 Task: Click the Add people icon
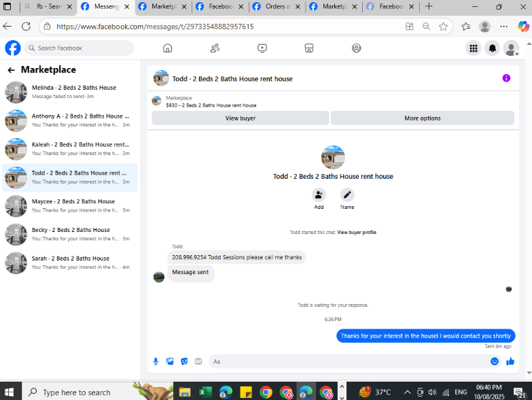[319, 195]
